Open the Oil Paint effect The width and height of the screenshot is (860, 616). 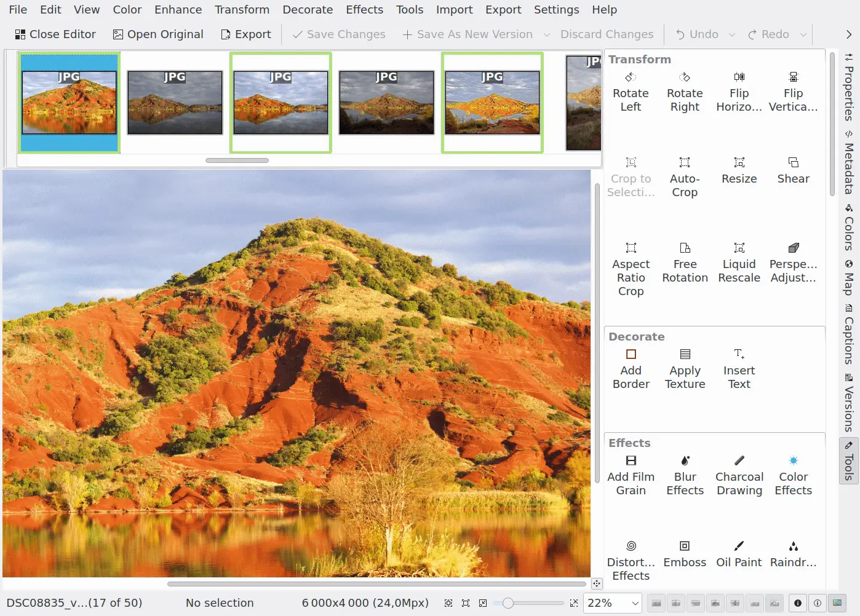739,555
